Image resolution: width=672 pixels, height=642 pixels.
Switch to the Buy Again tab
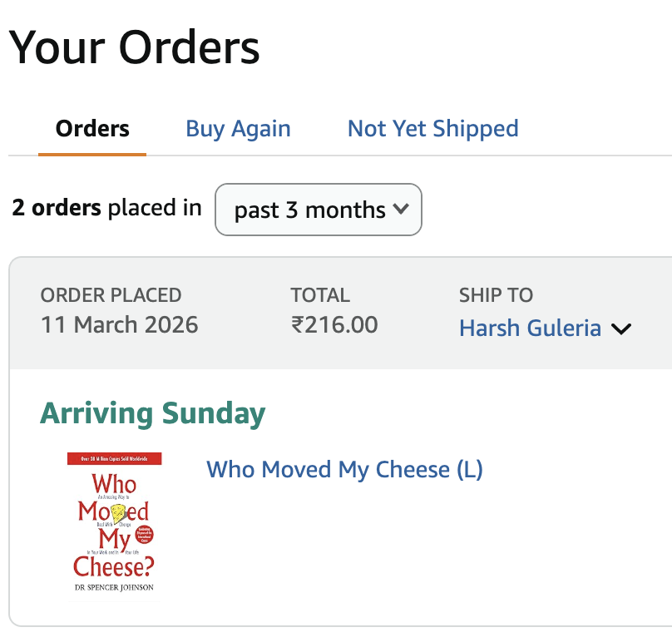[238, 129]
